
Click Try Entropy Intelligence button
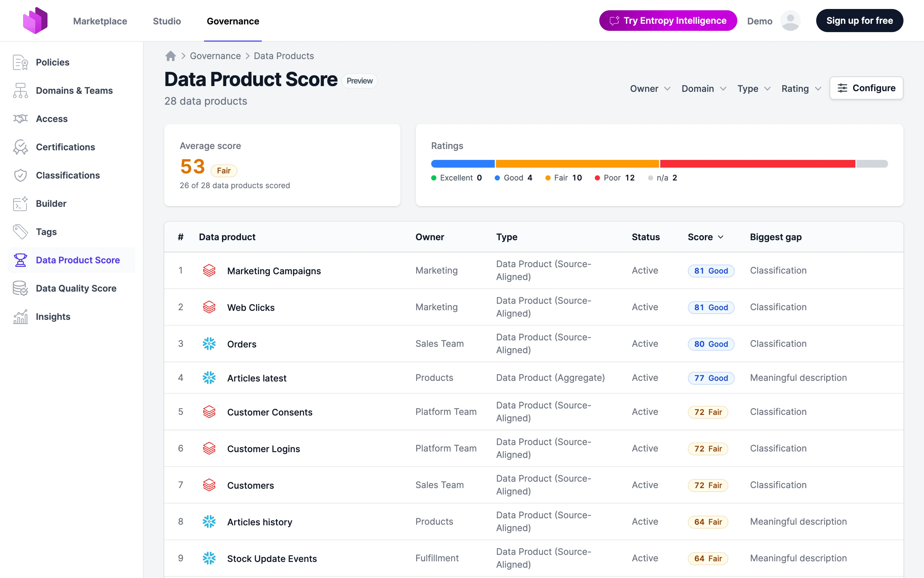[668, 21]
